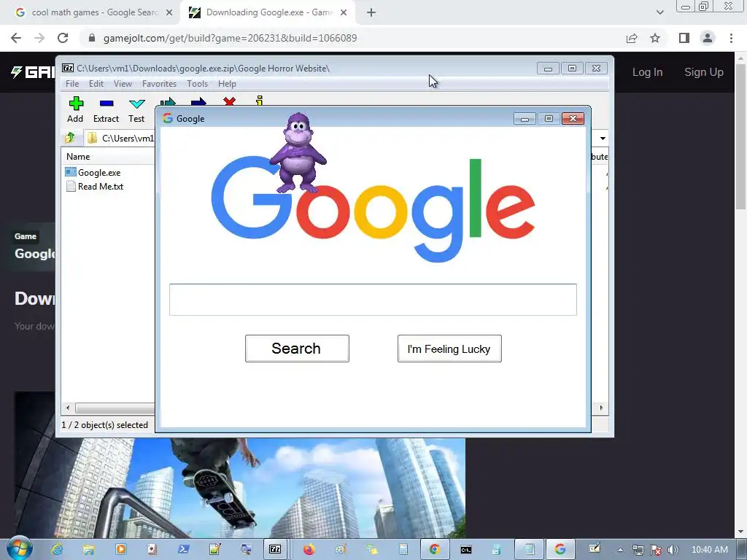747x560 pixels.
Task: Open the 7-Zip File menu
Action: click(72, 84)
